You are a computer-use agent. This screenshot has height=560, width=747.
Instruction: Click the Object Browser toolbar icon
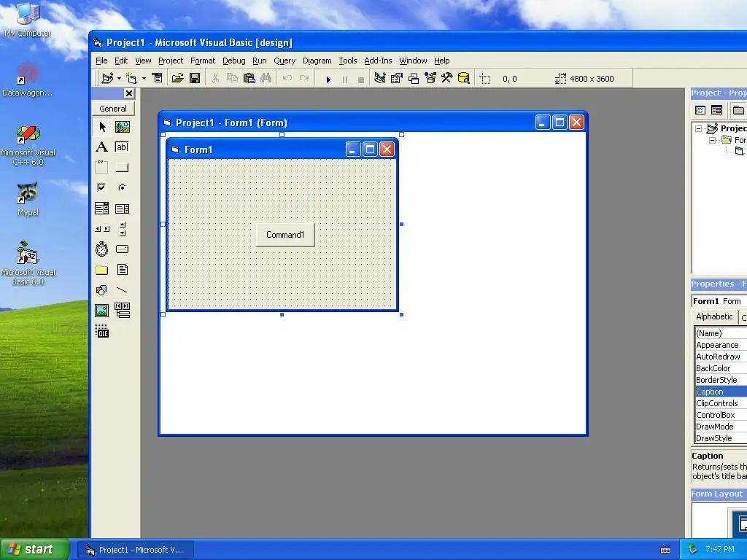pyautogui.click(x=430, y=78)
